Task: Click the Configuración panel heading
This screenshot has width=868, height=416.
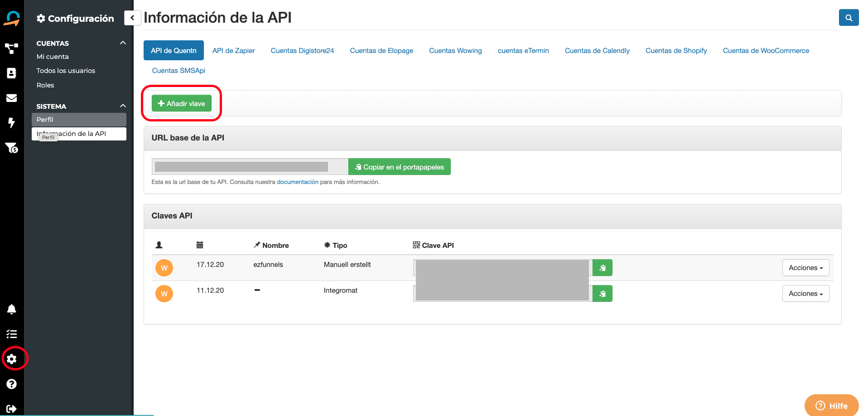Action: 75,18
